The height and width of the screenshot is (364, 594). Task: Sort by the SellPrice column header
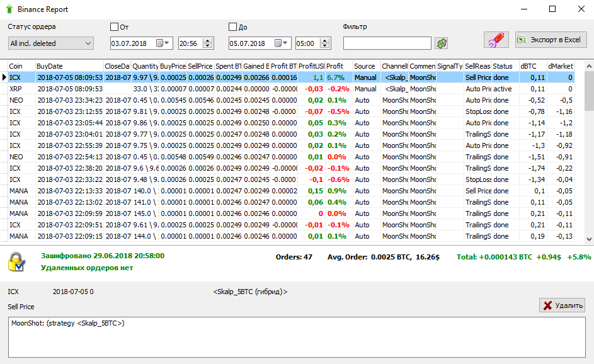click(x=200, y=66)
